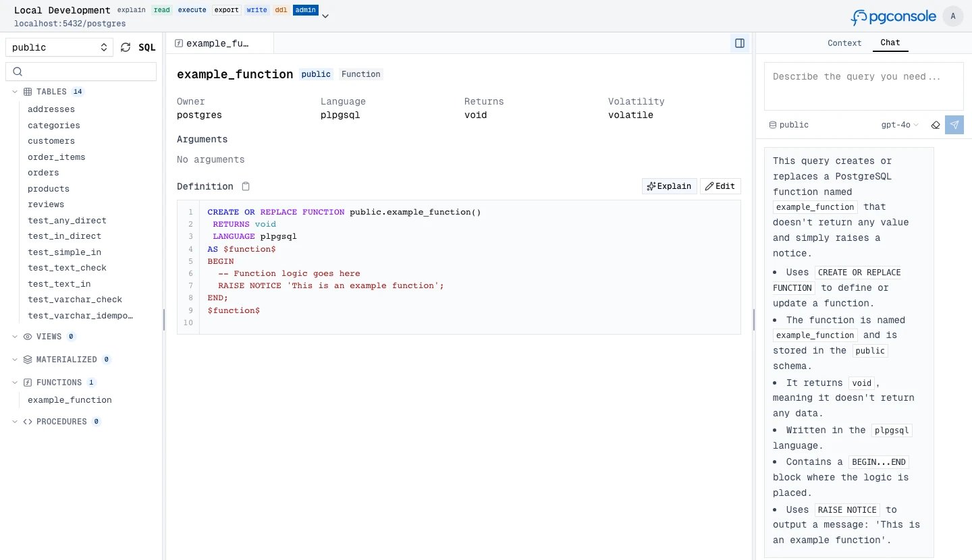The image size is (972, 560).
Task: Open the test_varchar_check table
Action: [x=75, y=300]
